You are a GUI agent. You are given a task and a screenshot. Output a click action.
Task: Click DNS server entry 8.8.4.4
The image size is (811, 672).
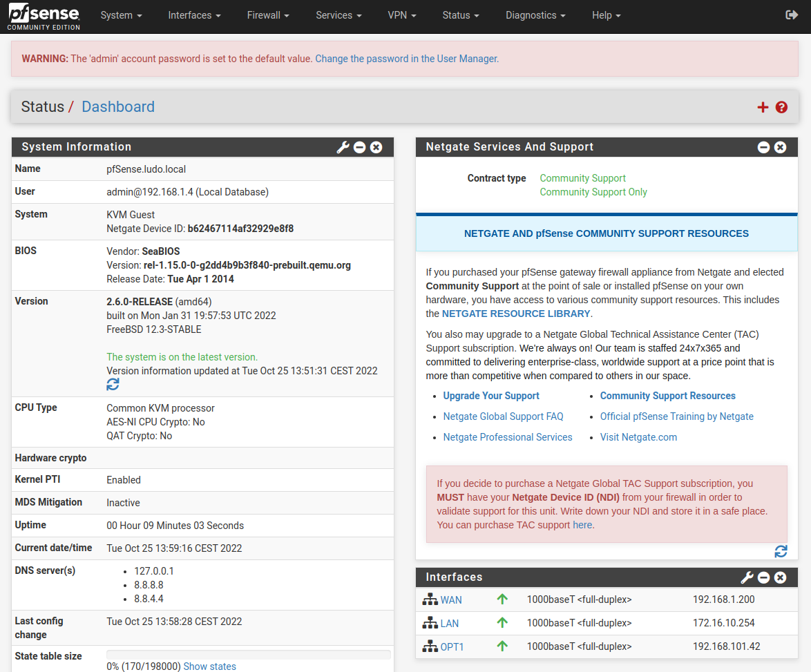[149, 599]
